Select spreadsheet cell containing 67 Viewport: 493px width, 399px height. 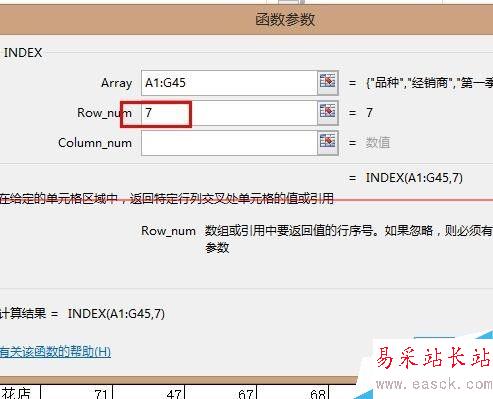(x=221, y=392)
